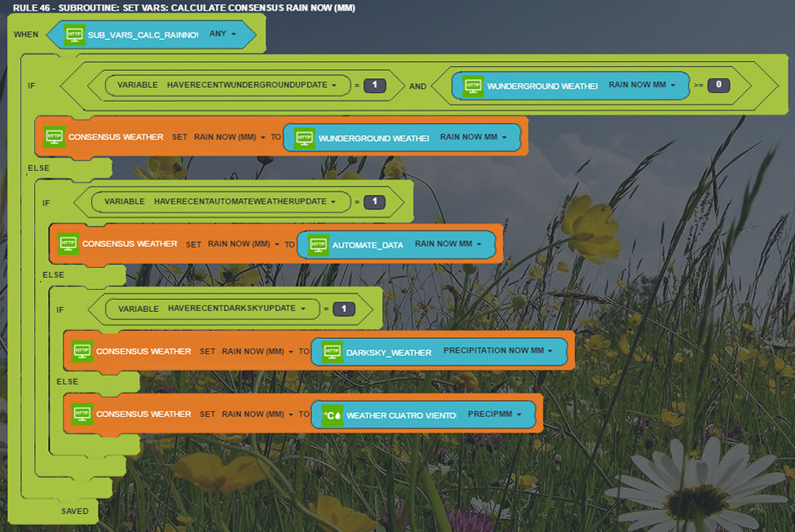Click the HTTP icon in the Wunderground condition block
This screenshot has width=795, height=532.
click(472, 86)
